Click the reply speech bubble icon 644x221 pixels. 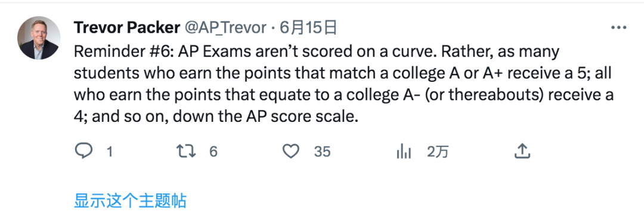click(x=84, y=152)
